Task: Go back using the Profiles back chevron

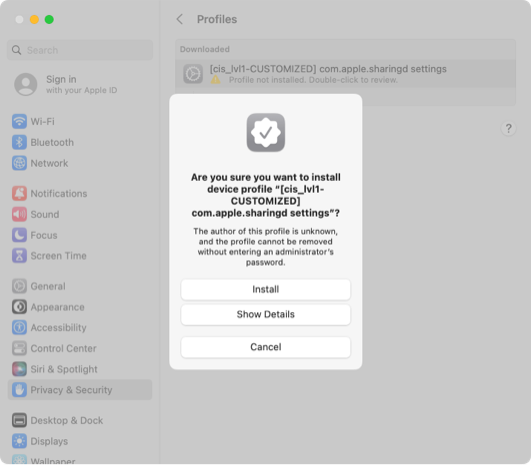Action: 180,19
